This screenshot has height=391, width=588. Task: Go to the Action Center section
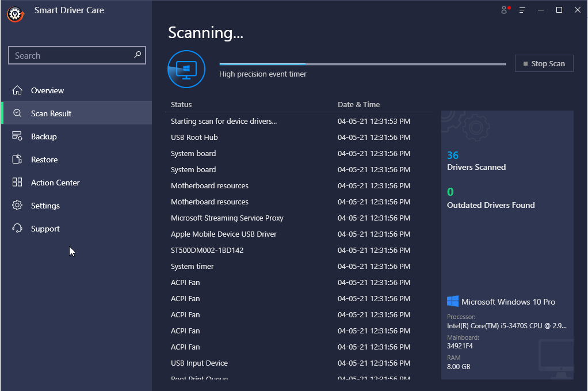point(55,183)
